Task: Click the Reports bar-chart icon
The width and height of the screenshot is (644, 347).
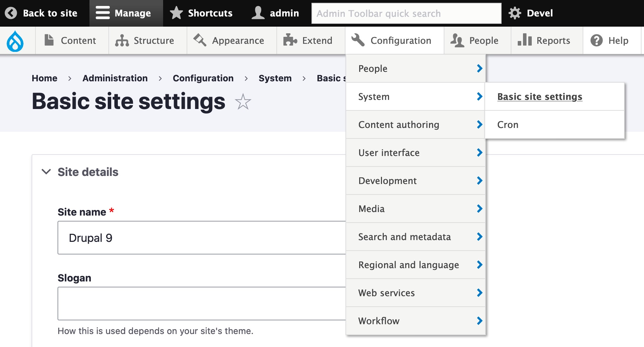Action: pyautogui.click(x=524, y=40)
